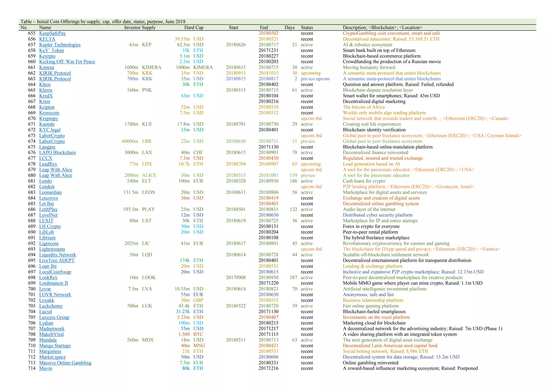
Task: Open the first KIRIK Protocol link, row 662
Action: (x=55, y=73)
